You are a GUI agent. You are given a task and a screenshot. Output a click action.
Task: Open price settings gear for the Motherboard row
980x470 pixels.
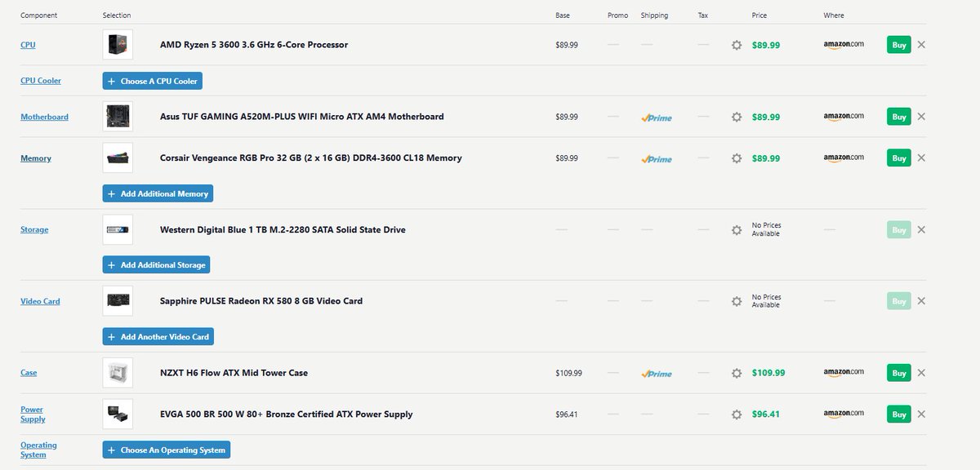(737, 117)
